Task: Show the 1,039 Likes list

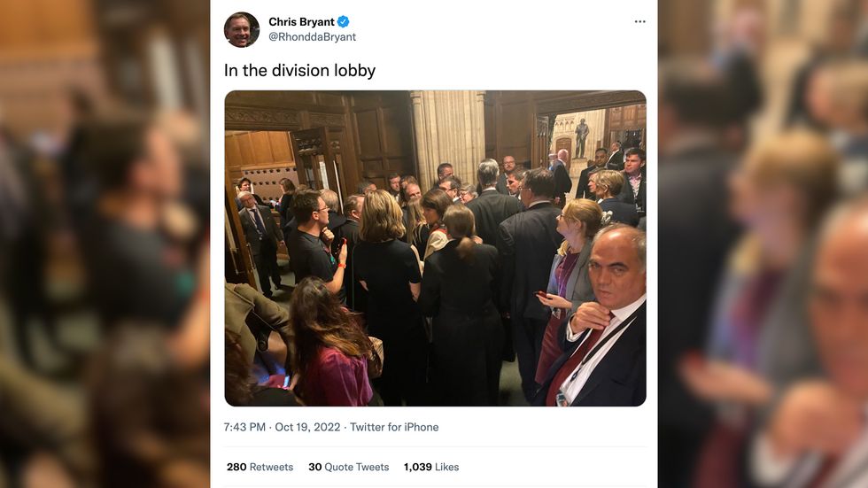Action: pyautogui.click(x=431, y=467)
